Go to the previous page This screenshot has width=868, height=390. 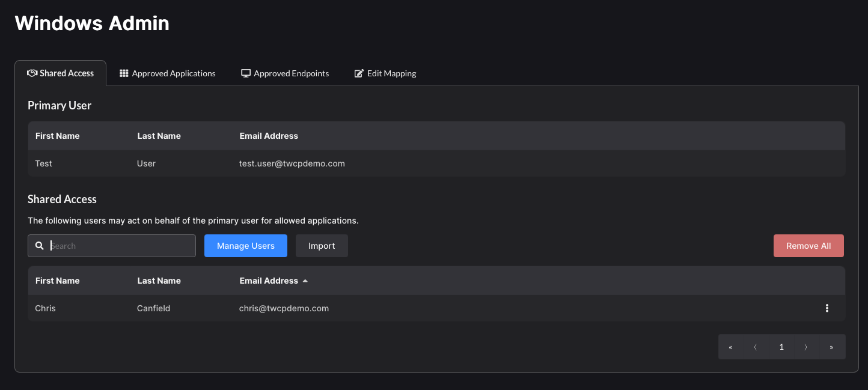tap(756, 347)
